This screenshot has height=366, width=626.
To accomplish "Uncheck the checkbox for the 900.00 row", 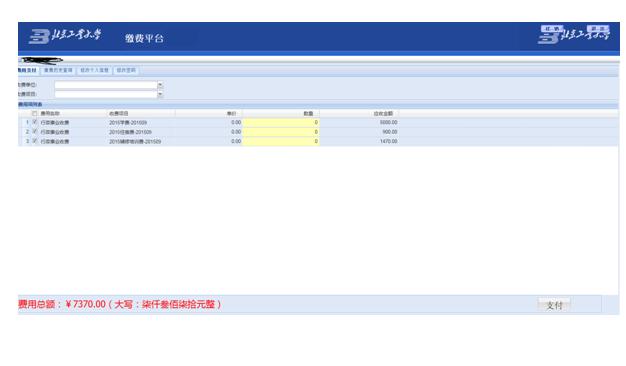I will 35,131.
